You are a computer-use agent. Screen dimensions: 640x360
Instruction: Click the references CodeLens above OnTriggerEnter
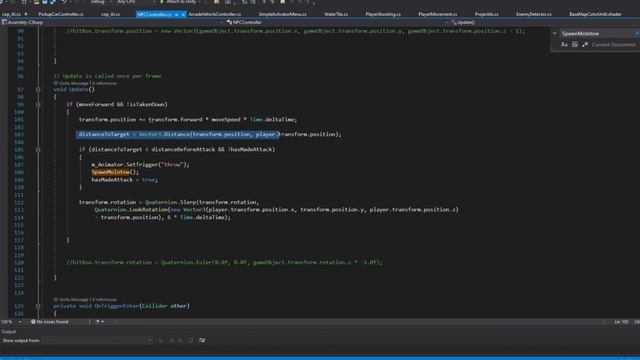pos(104,300)
